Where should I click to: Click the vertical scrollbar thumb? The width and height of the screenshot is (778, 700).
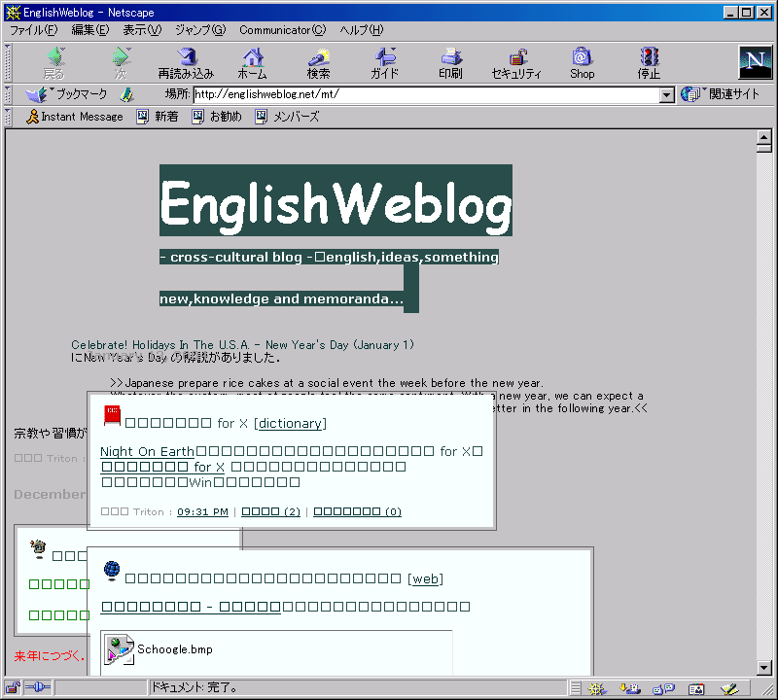coord(764,149)
